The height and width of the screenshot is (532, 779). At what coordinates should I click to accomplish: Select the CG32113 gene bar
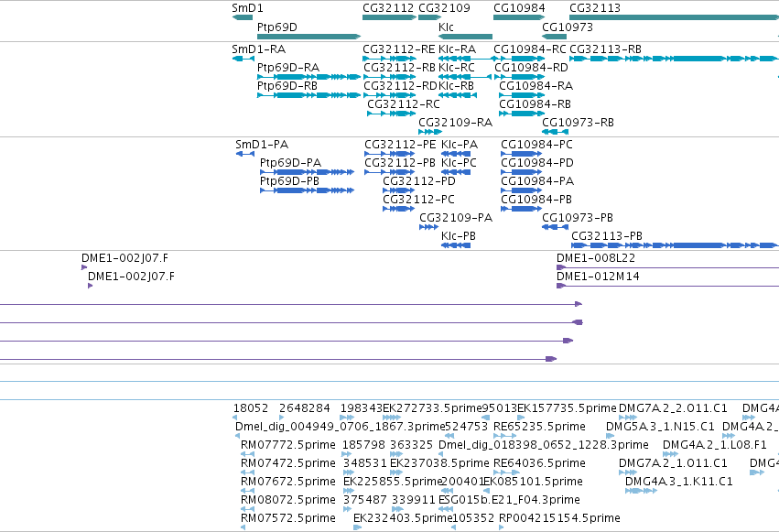[674, 17]
